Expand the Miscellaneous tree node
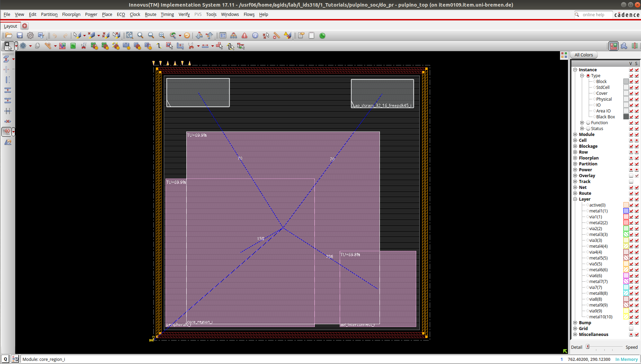Viewport: 641px width, 364px height. click(575, 334)
